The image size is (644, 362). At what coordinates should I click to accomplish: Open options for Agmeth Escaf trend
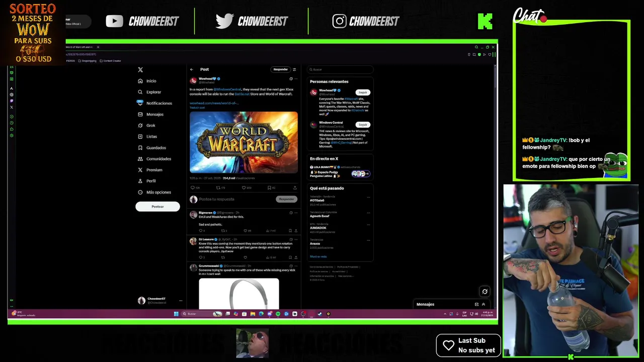368,213
